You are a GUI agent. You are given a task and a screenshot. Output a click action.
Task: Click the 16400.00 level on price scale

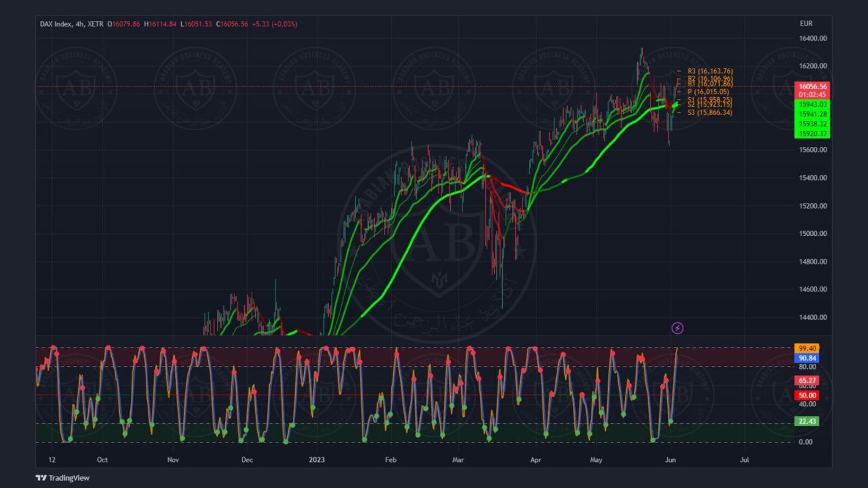(812, 38)
